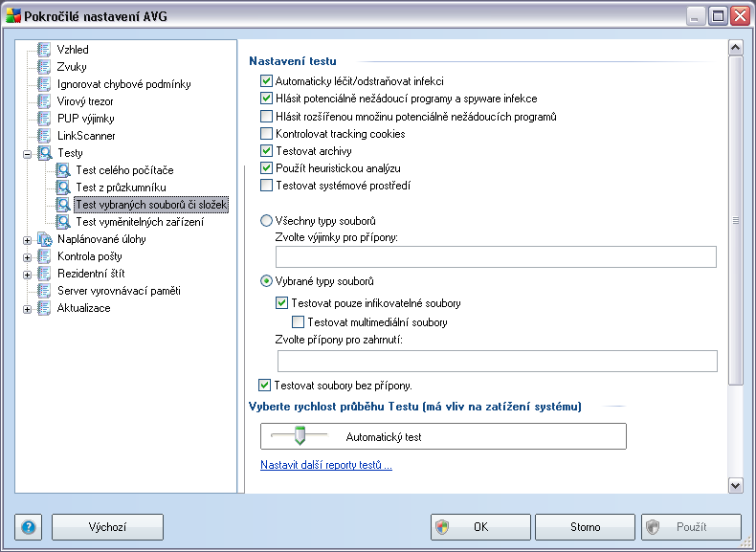Open Test vyměnitelných zařízení settings

140,222
